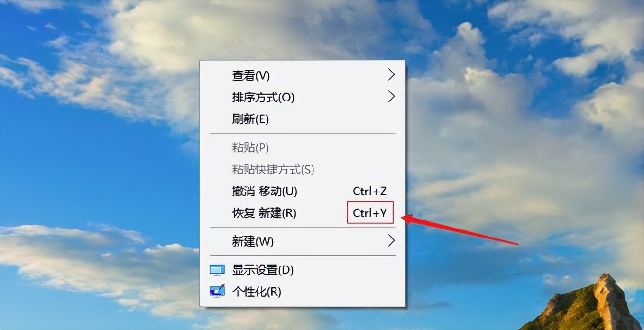Viewport: 644px width, 330px height.
Task: Click the Ctrl+Z shortcut label
Action: tap(370, 191)
